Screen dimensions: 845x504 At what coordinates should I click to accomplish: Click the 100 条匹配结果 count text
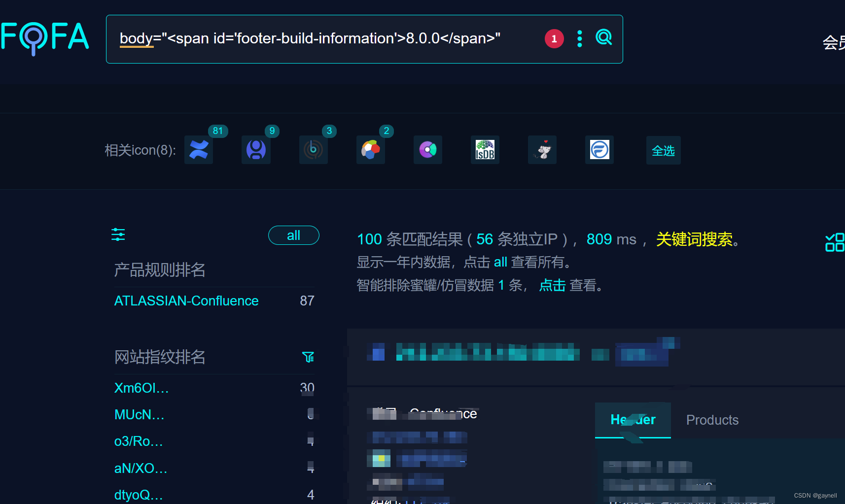tap(410, 239)
